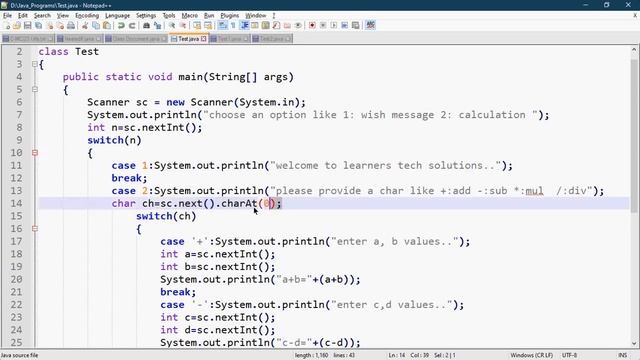Close the Test.java tab
640x360 pixels.
click(x=203, y=39)
